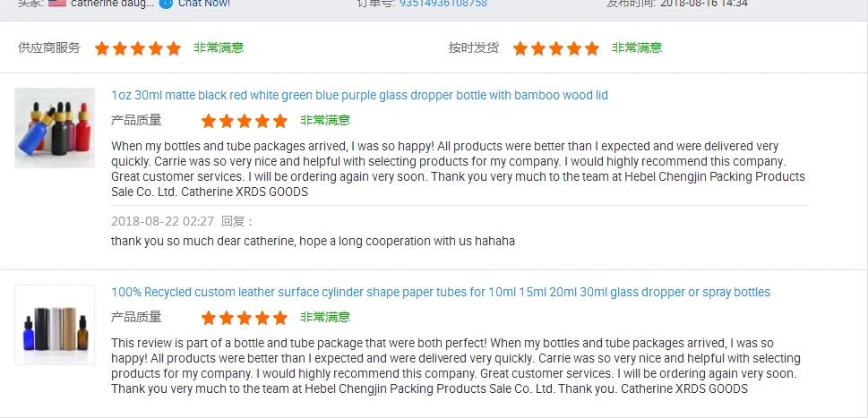Screen dimensions: 868x418
Task: Click the US flag icon beside buyer name
Action: (x=57, y=4)
